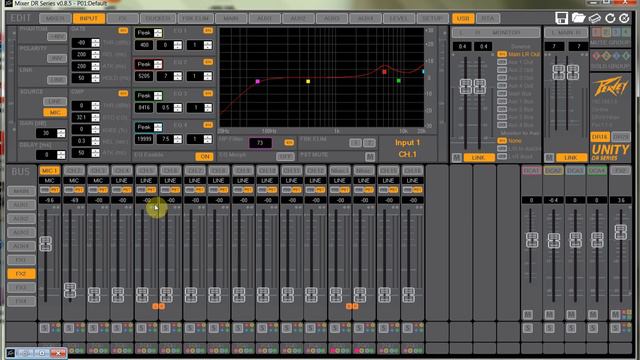The height and width of the screenshot is (360, 640).
Task: Mute the main output with M button
Action: tap(549, 157)
